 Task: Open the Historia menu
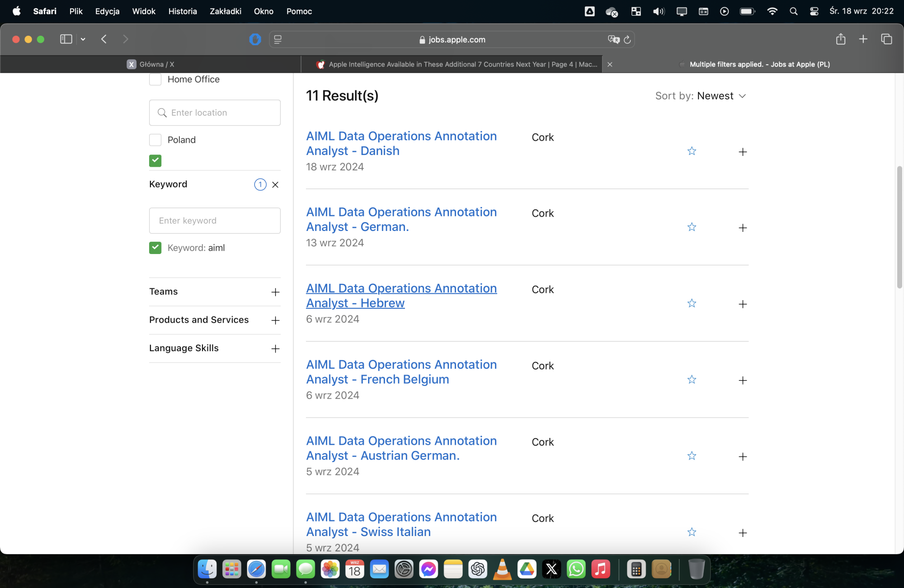182,11
